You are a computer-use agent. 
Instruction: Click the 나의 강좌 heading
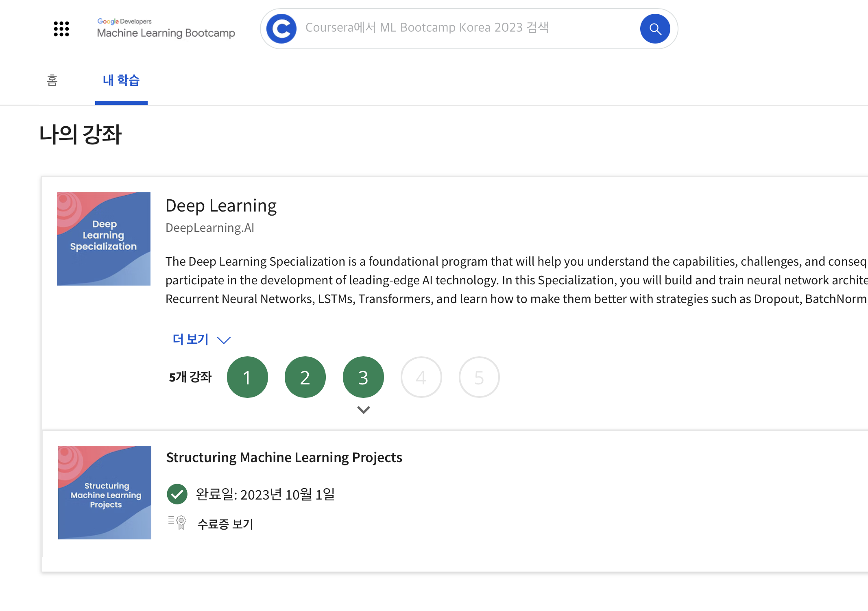coord(81,135)
